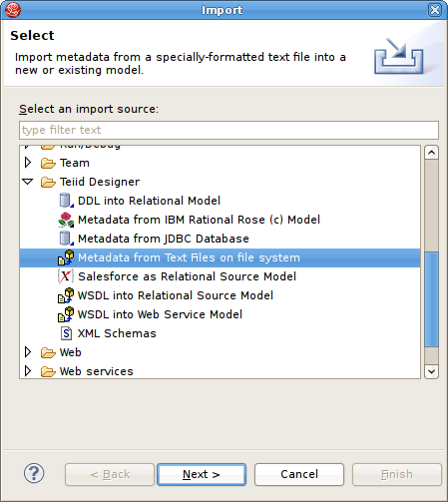Click the WSDL Web Service Model icon
The width and height of the screenshot is (448, 502).
click(66, 314)
